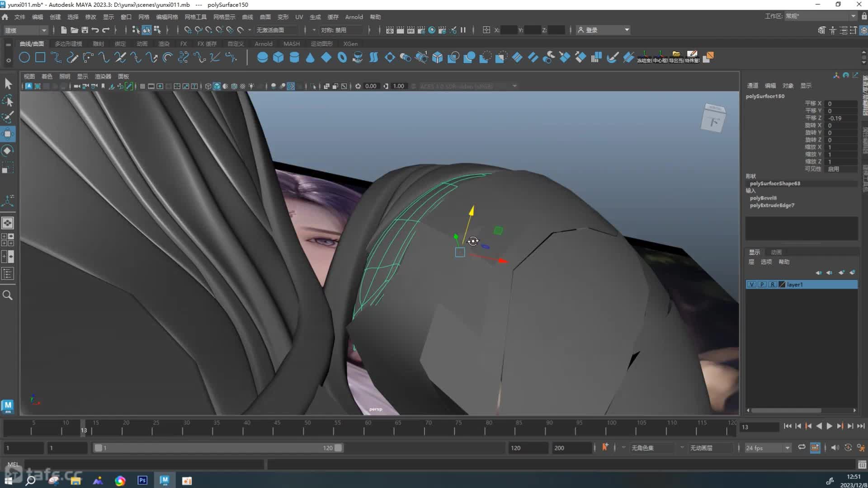Toggle layer1 visibility V box

pos(751,285)
